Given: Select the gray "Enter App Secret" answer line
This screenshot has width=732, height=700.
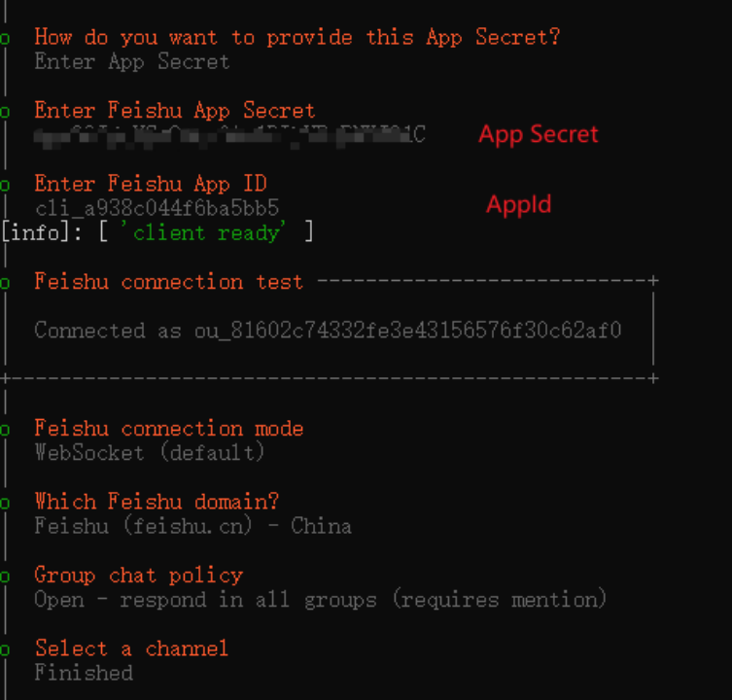Looking at the screenshot, I should pyautogui.click(x=132, y=61).
